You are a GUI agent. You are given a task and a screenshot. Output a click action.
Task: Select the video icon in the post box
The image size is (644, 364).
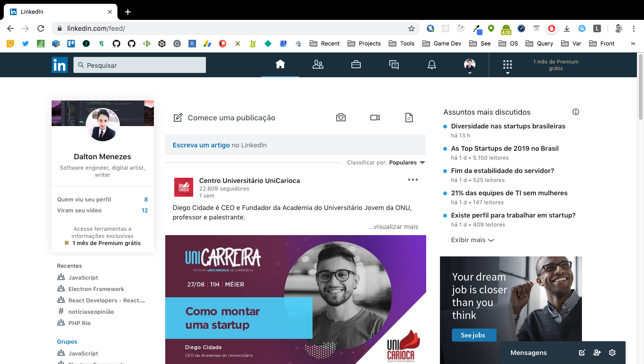375,117
